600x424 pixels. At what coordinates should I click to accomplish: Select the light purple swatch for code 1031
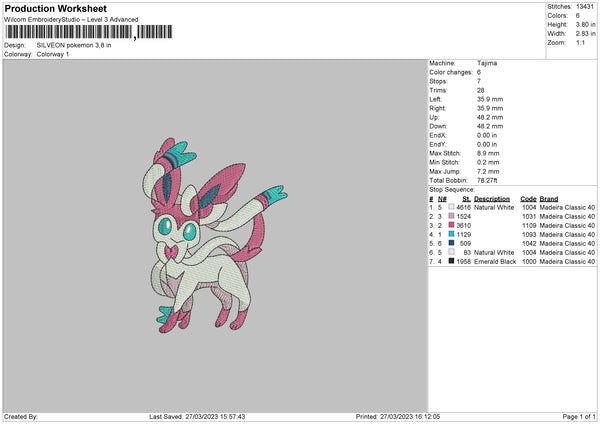pos(451,216)
